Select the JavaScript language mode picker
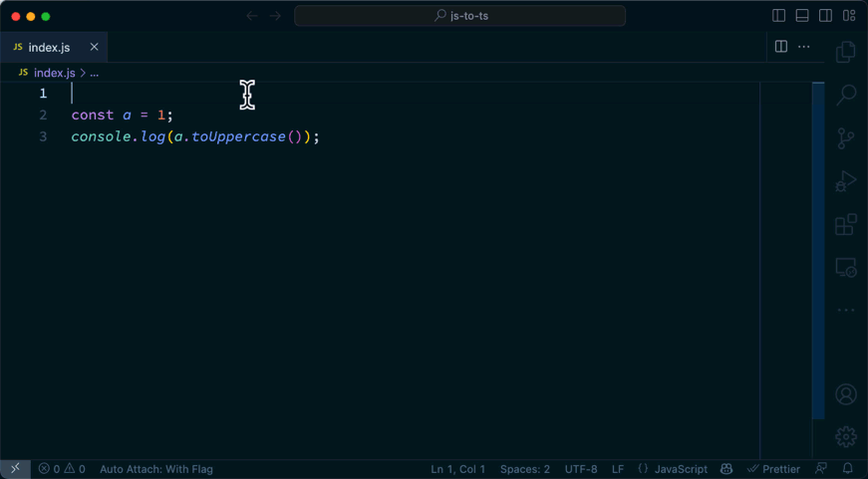The image size is (868, 479). pyautogui.click(x=673, y=469)
